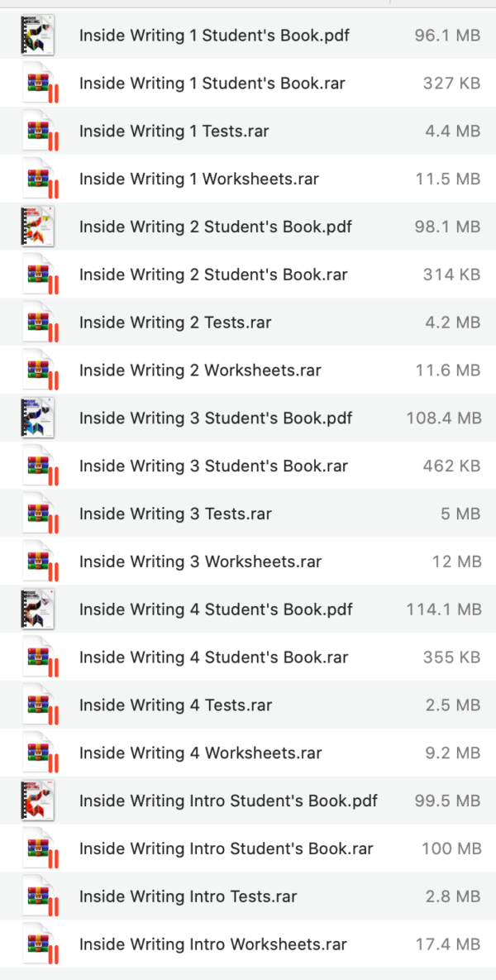Select the Inside Writing 2 Tests archive icon

pyautogui.click(x=38, y=322)
